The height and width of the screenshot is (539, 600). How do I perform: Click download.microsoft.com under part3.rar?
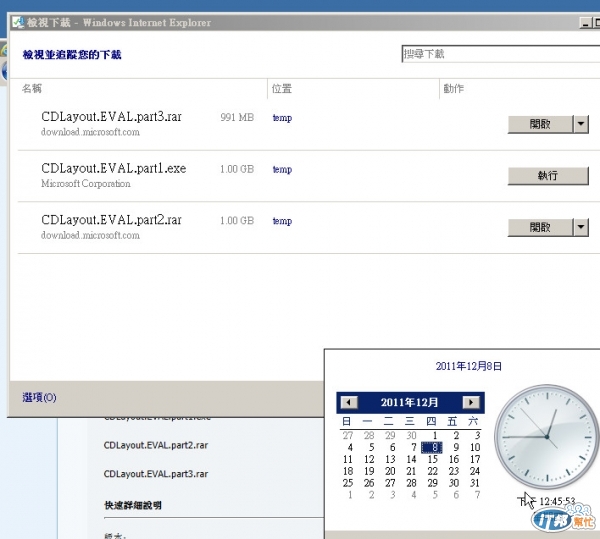coord(90,132)
